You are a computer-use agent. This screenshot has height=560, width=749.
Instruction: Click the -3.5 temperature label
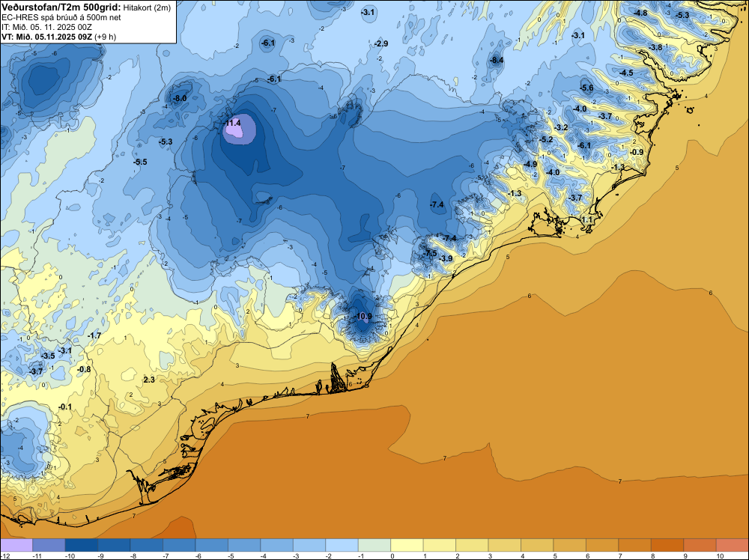coord(48,356)
